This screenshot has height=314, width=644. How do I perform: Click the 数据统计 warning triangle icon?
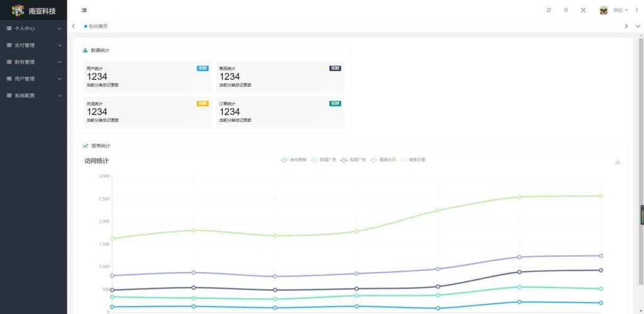[86, 50]
